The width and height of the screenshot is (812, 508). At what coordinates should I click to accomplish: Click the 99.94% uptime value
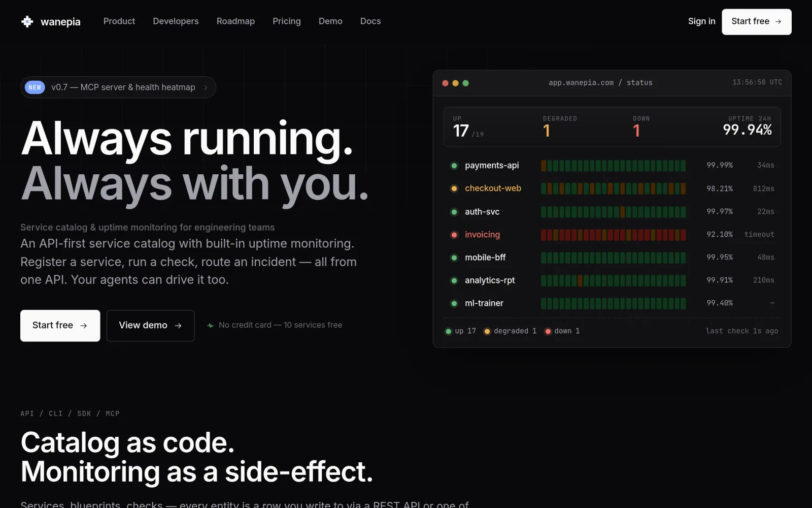pos(747,130)
